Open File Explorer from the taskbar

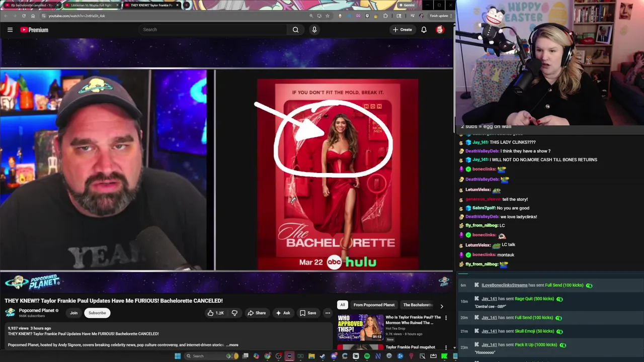[311, 356]
